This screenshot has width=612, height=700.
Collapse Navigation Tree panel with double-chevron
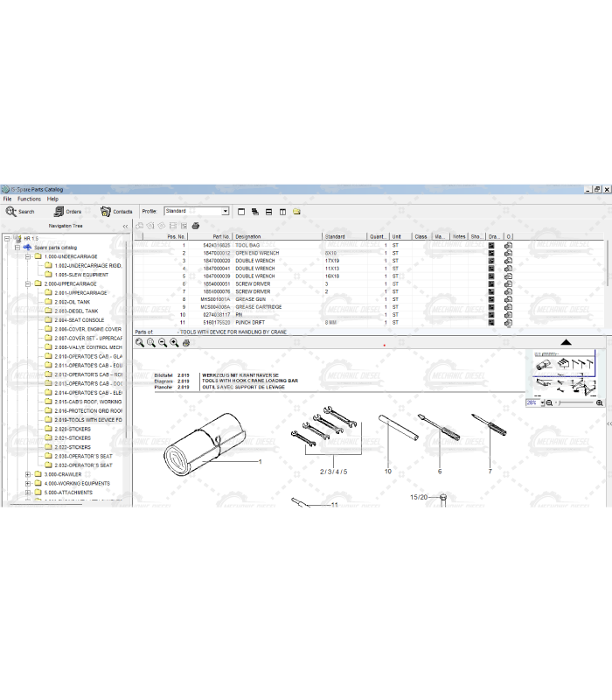point(125,226)
